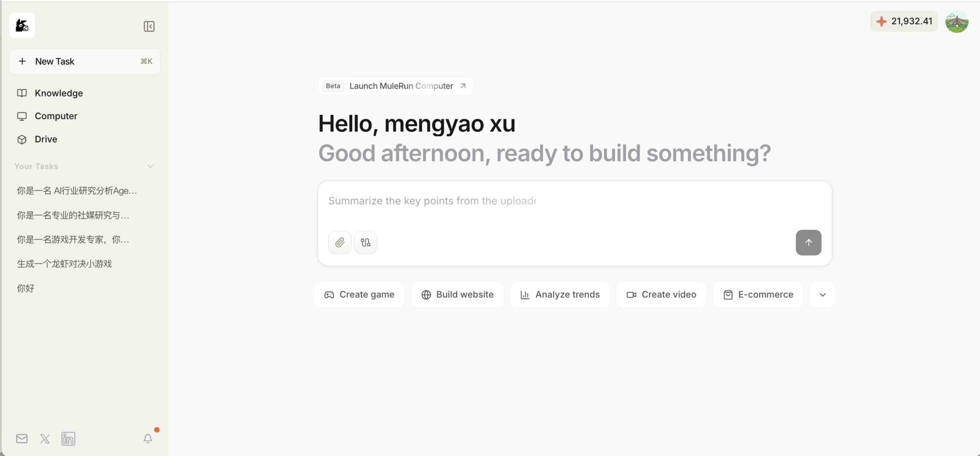Click the MuleRun logo icon
Viewport: 980px width, 456px height.
pyautogui.click(x=22, y=25)
